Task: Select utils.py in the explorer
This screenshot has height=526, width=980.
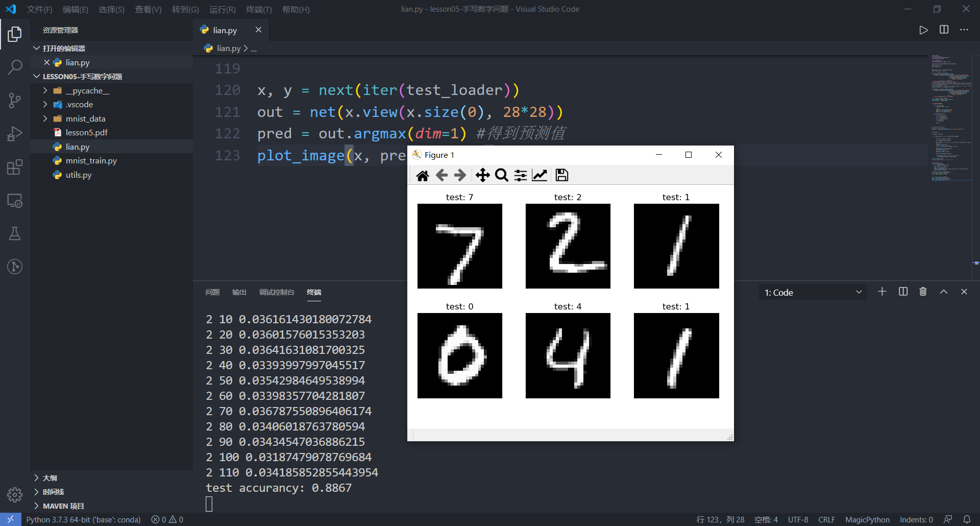Action: [x=78, y=175]
